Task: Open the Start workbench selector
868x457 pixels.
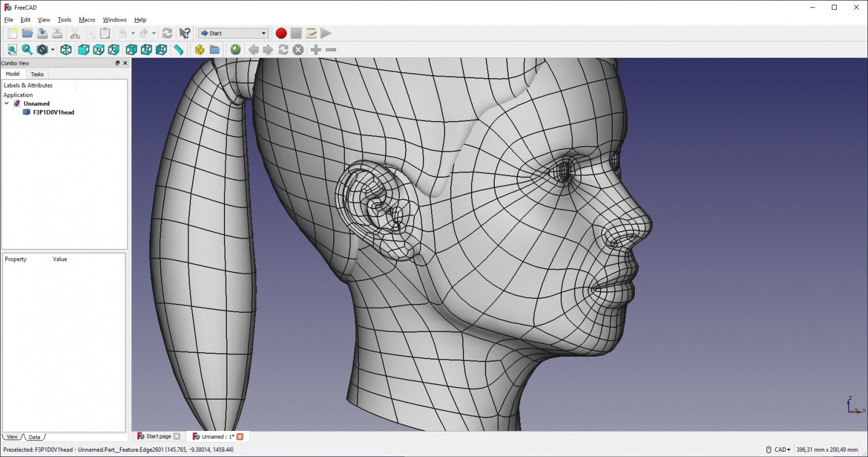Action: (233, 33)
